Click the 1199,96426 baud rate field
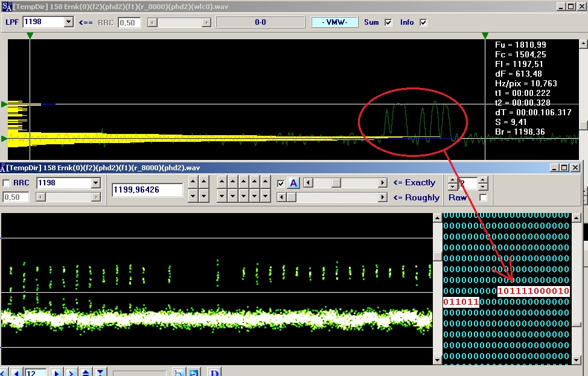This screenshot has width=588, height=376. click(147, 190)
